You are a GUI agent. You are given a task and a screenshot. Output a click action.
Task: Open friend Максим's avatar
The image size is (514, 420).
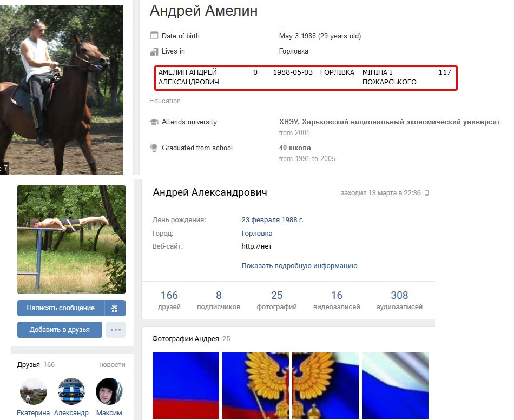(x=109, y=391)
